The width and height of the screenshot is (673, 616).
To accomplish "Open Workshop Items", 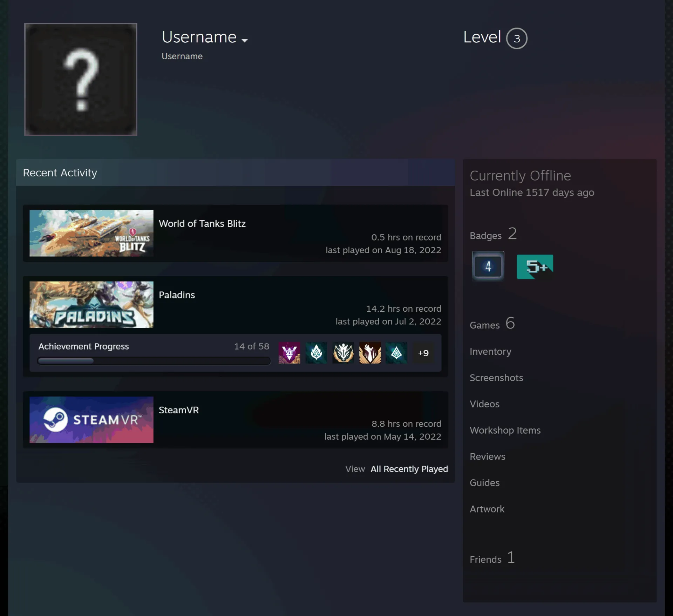I will pos(505,430).
